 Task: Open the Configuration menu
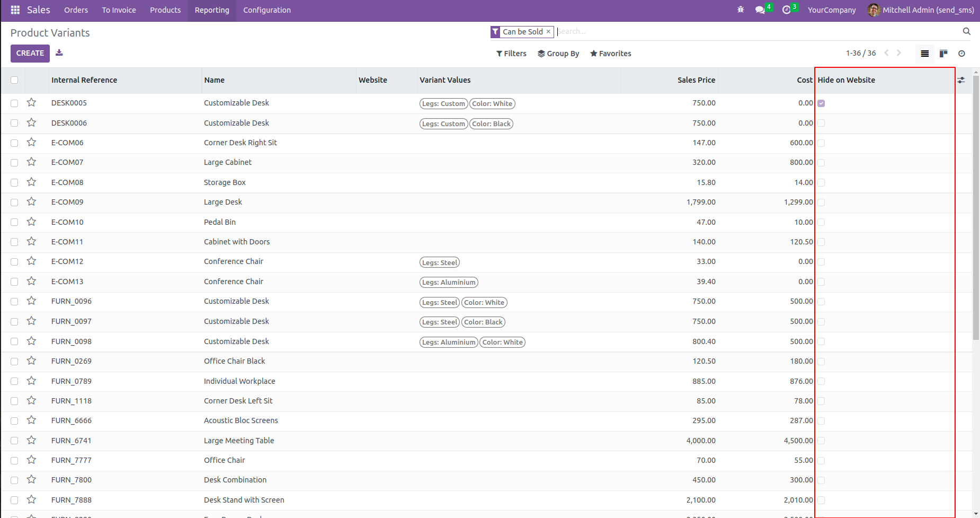[x=267, y=10]
